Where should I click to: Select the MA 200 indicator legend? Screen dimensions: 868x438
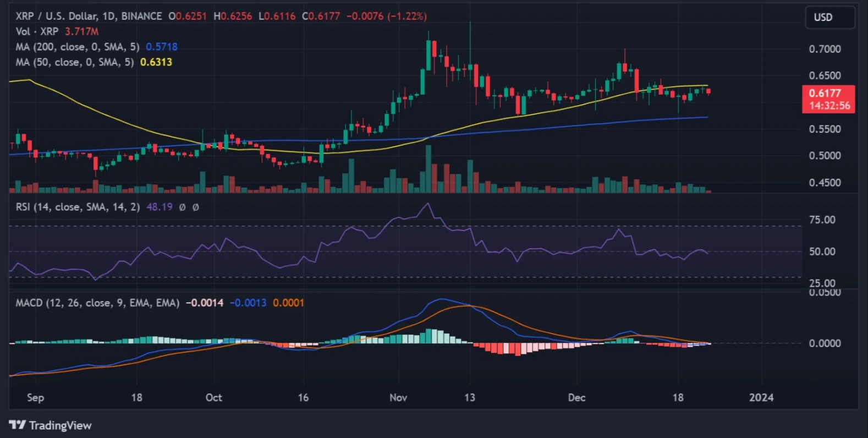[x=78, y=47]
